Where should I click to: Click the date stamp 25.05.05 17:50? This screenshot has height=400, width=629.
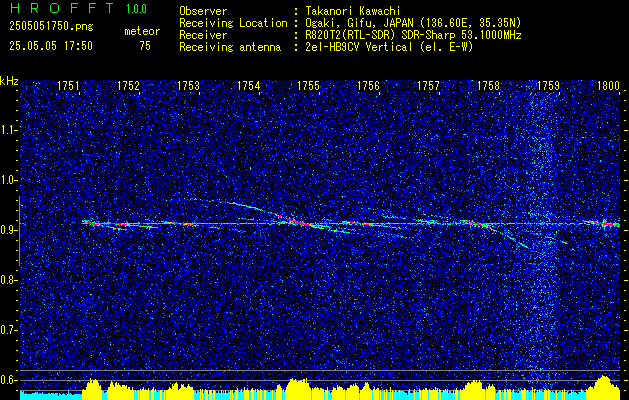[51, 46]
